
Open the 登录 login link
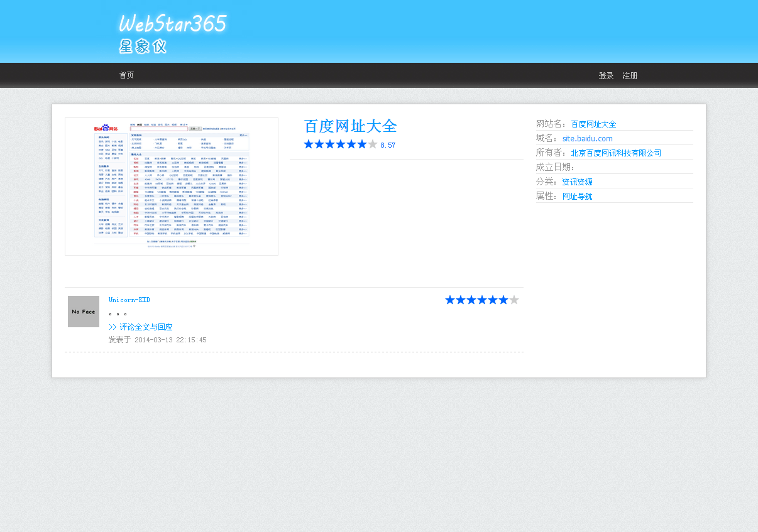[x=606, y=76]
